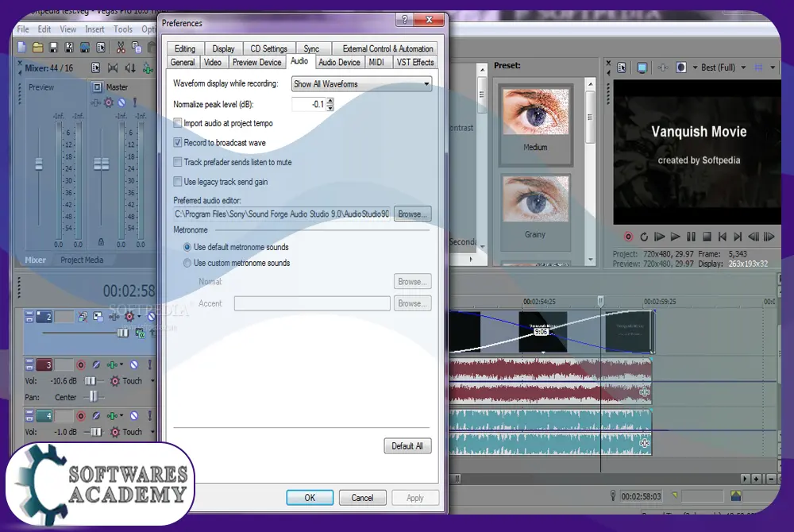This screenshot has height=532, width=794.
Task: Open track 2 Track FX icon
Action: tap(114, 317)
